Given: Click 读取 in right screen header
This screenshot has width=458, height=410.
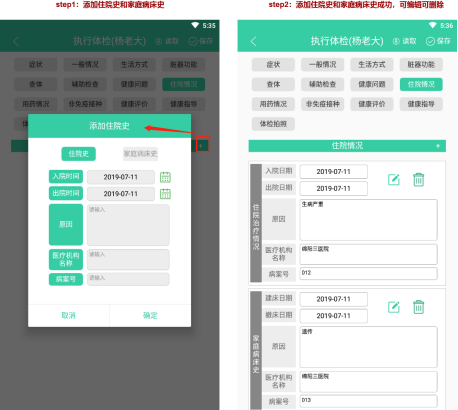Looking at the screenshot, I should [x=404, y=41].
